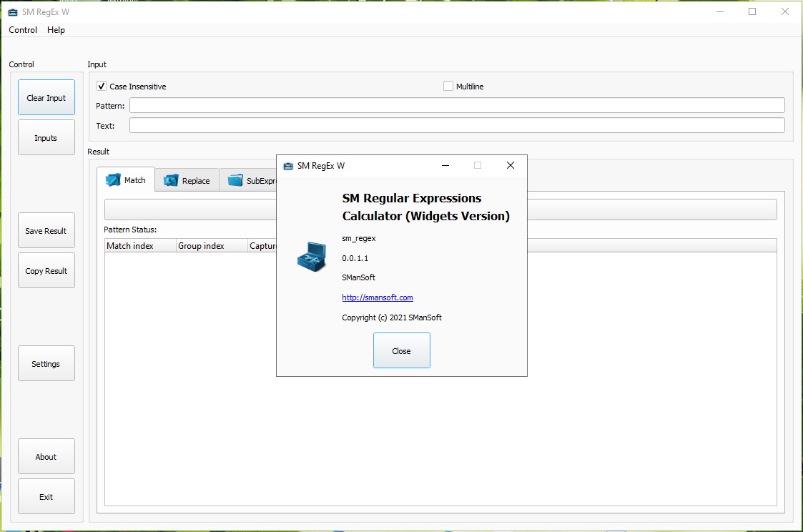
Task: Click the Pattern Status label
Action: tap(130, 230)
